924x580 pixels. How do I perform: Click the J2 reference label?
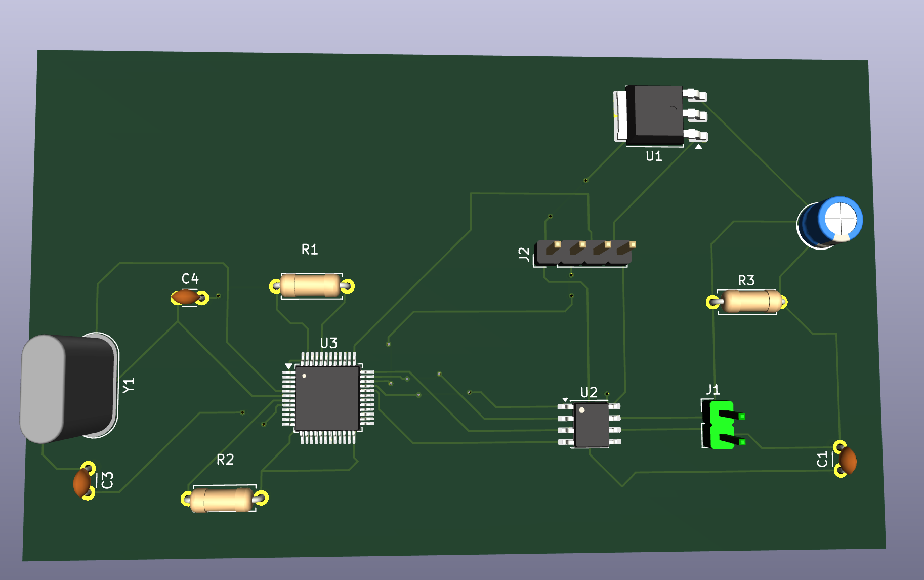524,254
